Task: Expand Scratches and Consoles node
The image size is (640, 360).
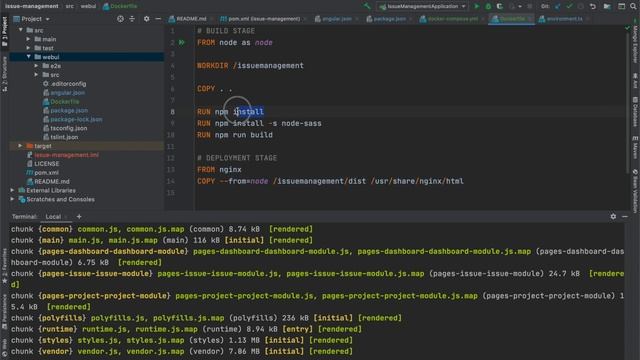Action: pos(12,199)
